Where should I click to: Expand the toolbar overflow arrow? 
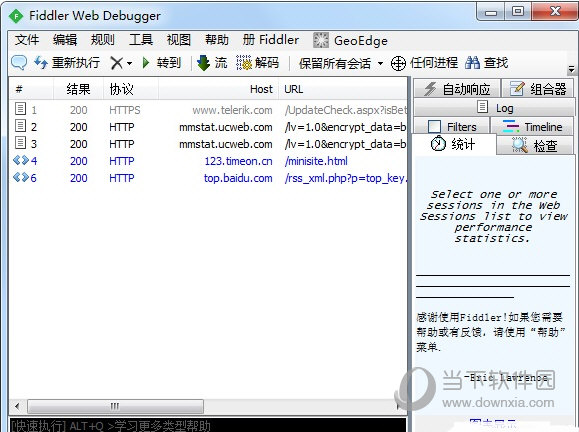(571, 69)
